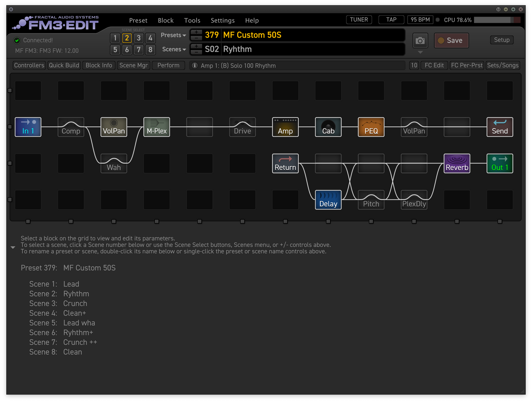Select the PEQ block
532x402 pixels.
tap(371, 127)
